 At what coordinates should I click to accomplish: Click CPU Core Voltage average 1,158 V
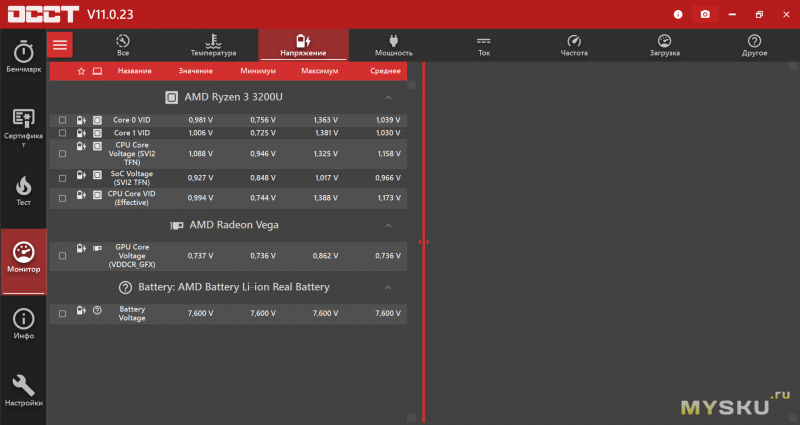coord(388,154)
